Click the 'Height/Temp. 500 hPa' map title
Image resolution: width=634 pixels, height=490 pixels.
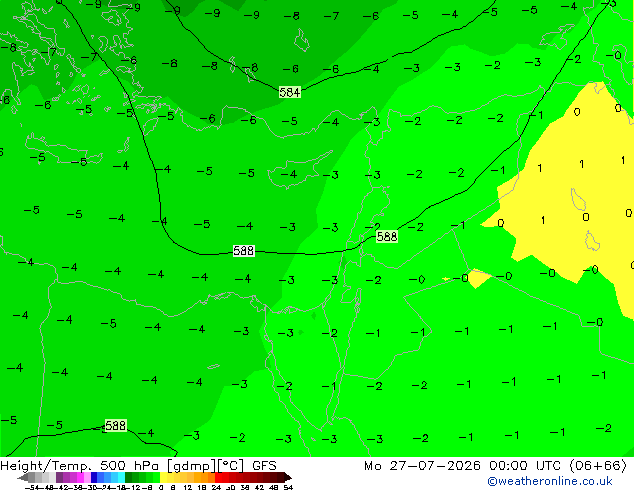pos(80,466)
